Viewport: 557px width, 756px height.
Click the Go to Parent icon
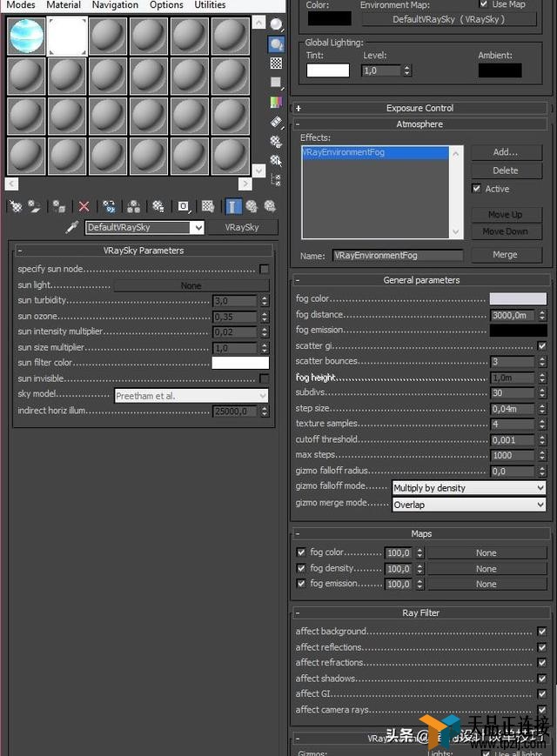[252, 206]
